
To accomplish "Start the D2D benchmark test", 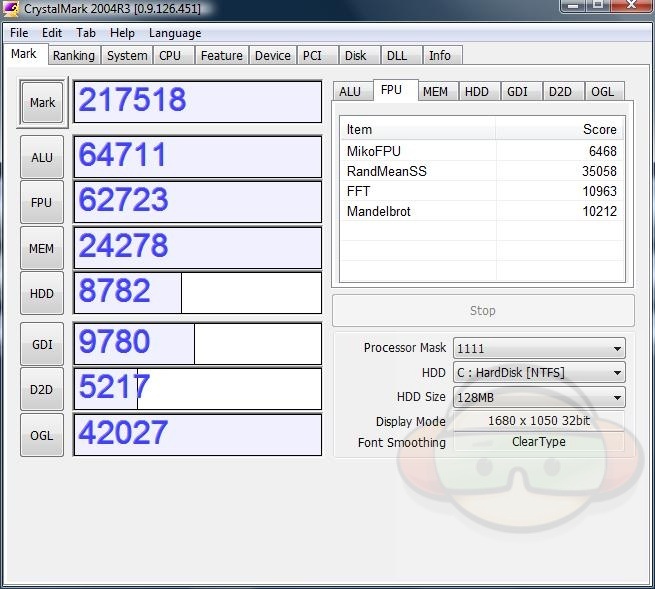I will [x=42, y=389].
